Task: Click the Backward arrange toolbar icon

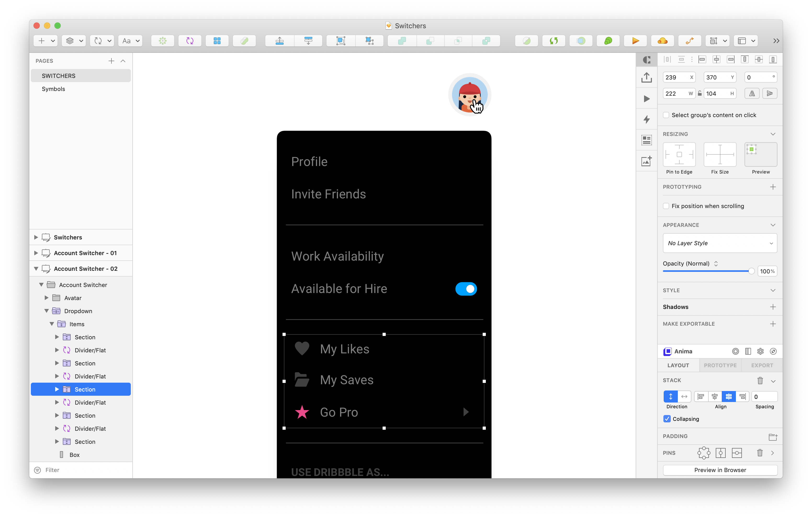Action: pyautogui.click(x=308, y=41)
